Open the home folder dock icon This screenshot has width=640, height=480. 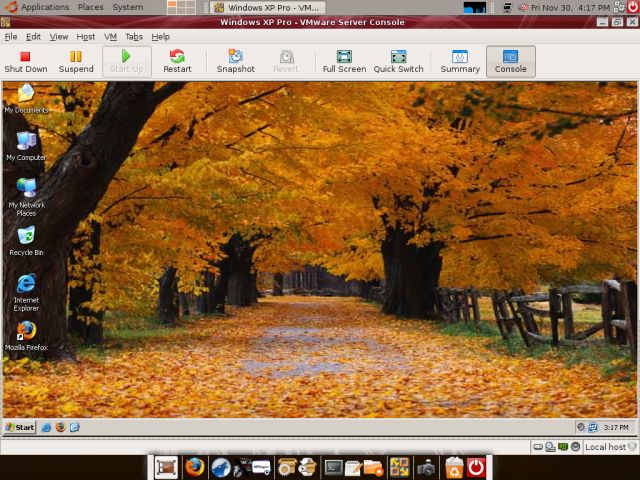(373, 467)
